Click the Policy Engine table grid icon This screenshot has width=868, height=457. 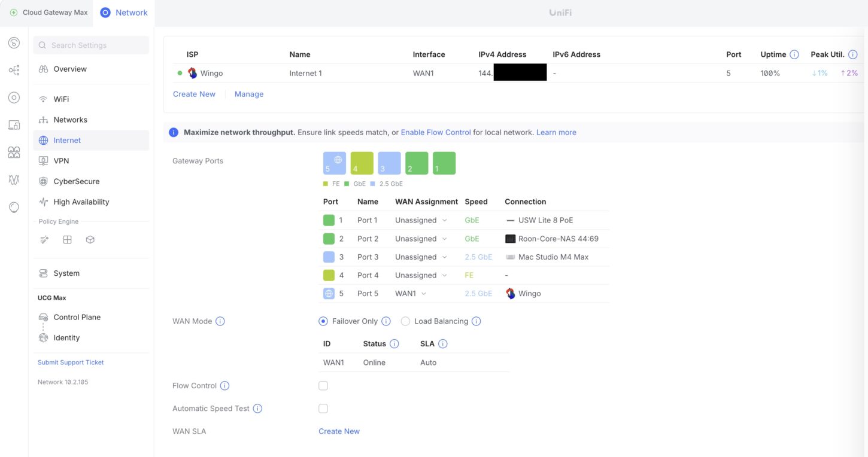click(67, 240)
